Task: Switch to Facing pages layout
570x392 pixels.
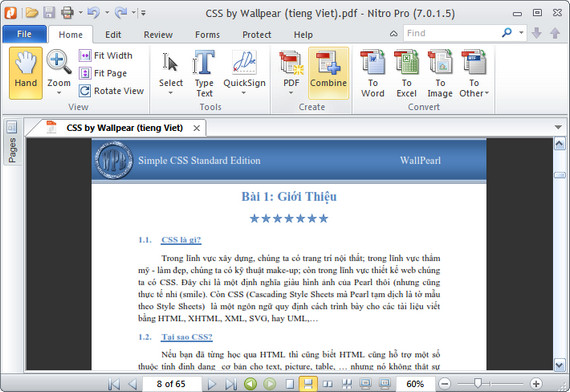Action: pos(328,384)
